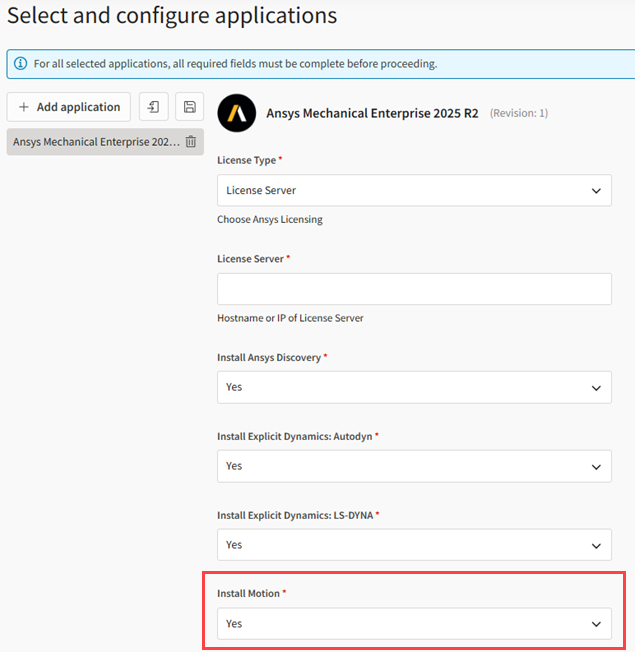This screenshot has width=635, height=652.
Task: Open Install Explicit Dynamics: LS-DYNA dropdown
Action: 414,545
